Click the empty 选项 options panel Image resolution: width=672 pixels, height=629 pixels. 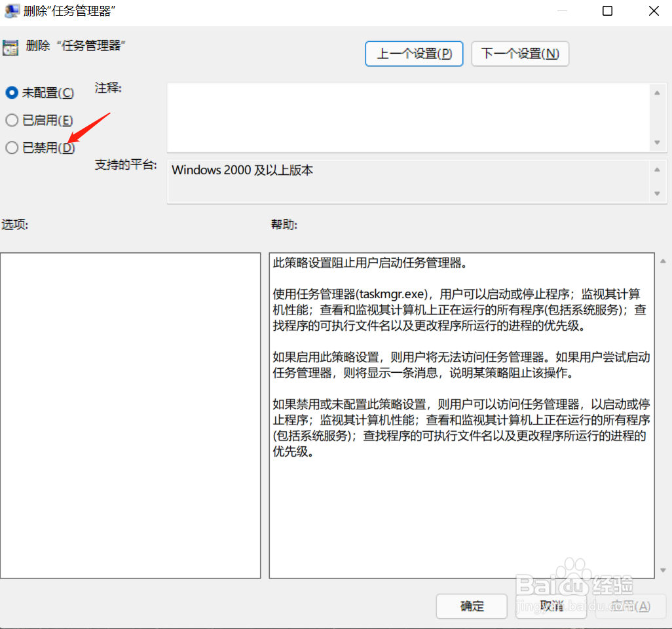pos(130,415)
